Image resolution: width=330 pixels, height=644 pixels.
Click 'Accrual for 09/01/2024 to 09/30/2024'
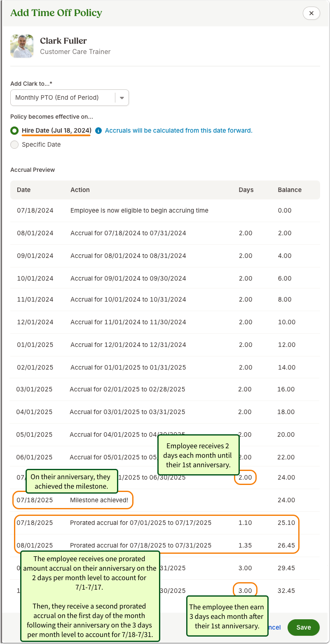(x=128, y=279)
